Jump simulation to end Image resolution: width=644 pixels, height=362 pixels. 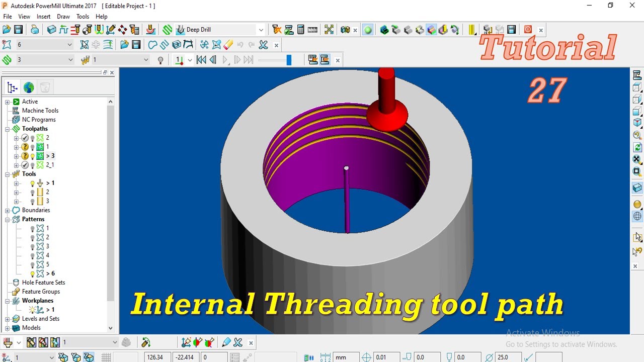click(249, 60)
